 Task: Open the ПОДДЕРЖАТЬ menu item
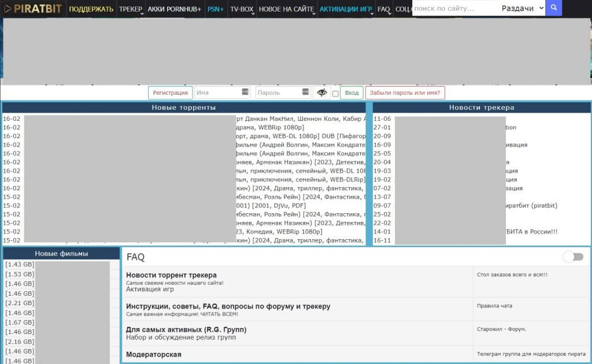coord(91,9)
